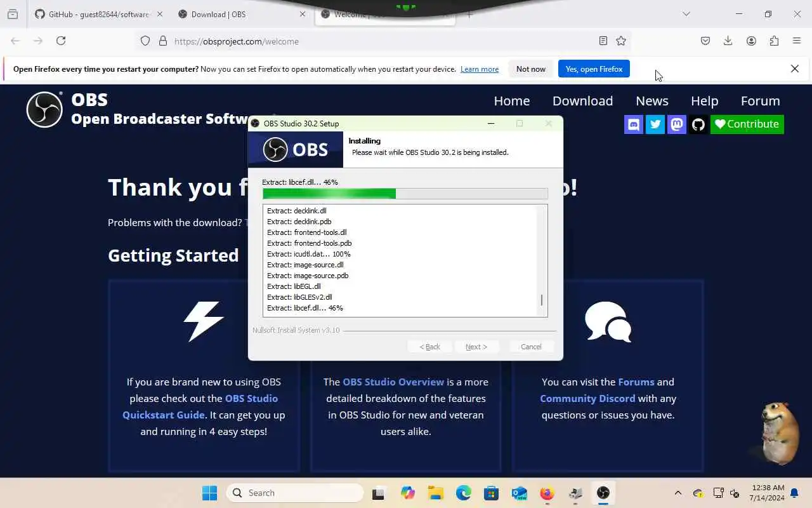Select 'Extract: decklink.dll' log line
The height and width of the screenshot is (508, 812).
[296, 211]
